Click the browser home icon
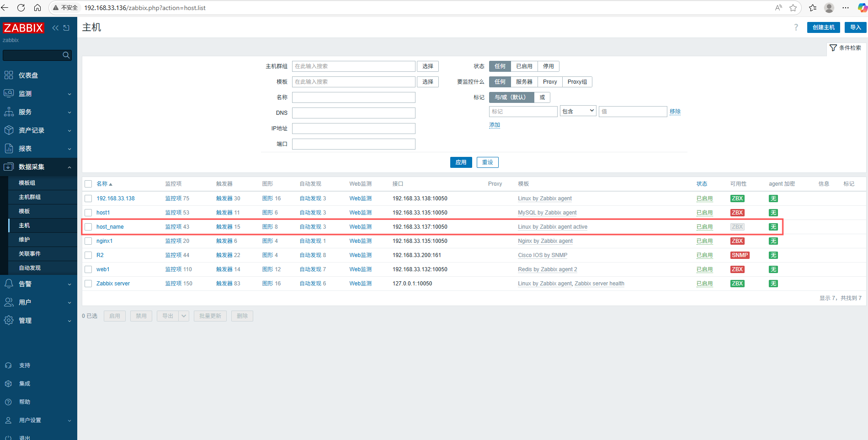This screenshot has height=440, width=868. tap(37, 8)
